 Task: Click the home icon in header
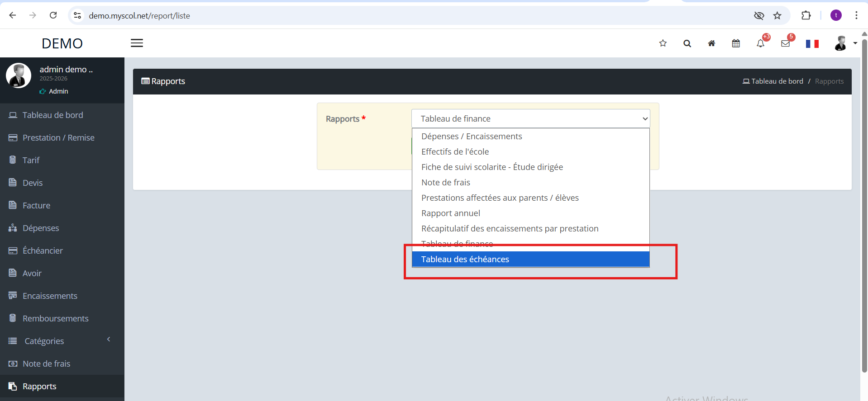[711, 43]
